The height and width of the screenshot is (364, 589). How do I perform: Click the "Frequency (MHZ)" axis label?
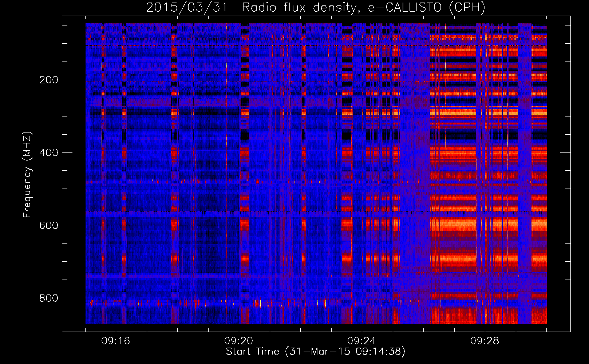click(x=27, y=175)
